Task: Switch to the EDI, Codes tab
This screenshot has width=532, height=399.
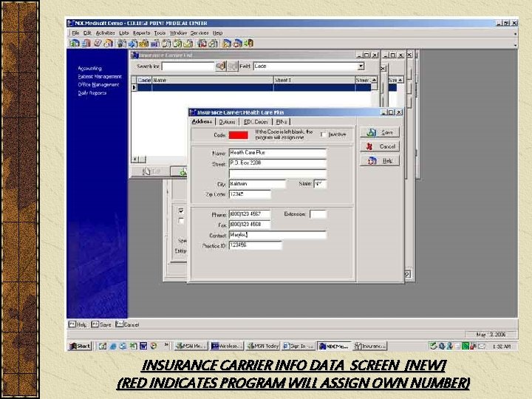Action: (x=256, y=122)
